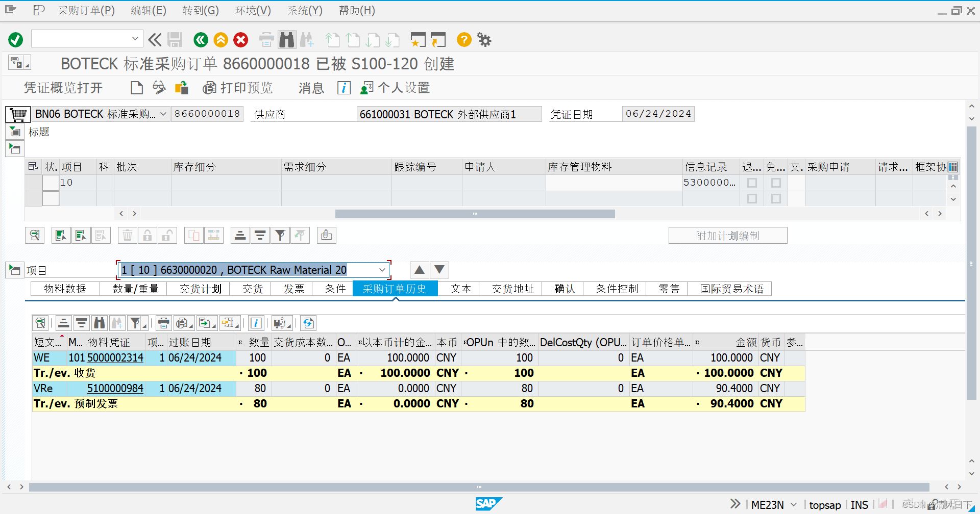Click the Create new document page icon
This screenshot has height=514, width=980.
click(x=137, y=88)
